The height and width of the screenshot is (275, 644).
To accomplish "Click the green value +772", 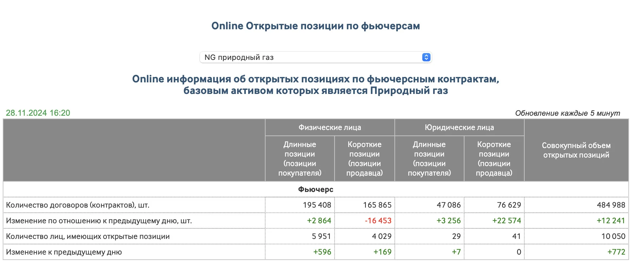I will point(616,252).
